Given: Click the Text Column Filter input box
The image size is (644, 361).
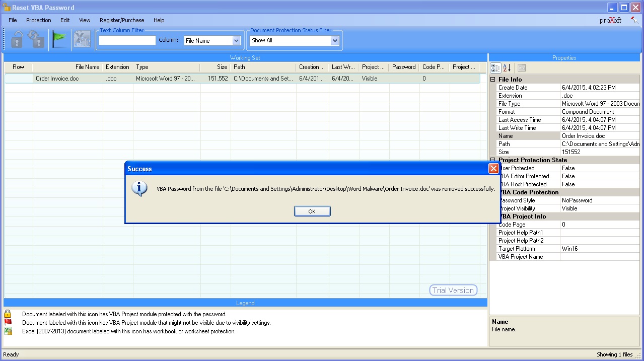Looking at the screenshot, I should (x=127, y=40).
